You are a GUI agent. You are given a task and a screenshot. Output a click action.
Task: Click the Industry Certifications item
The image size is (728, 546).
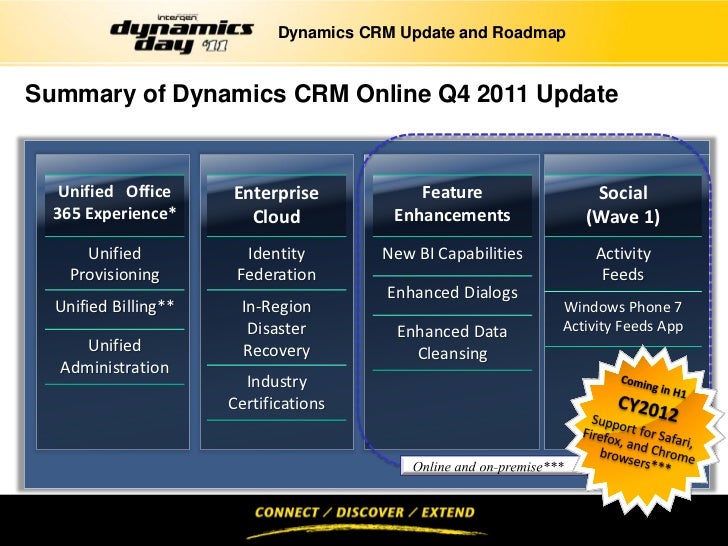[x=276, y=392]
